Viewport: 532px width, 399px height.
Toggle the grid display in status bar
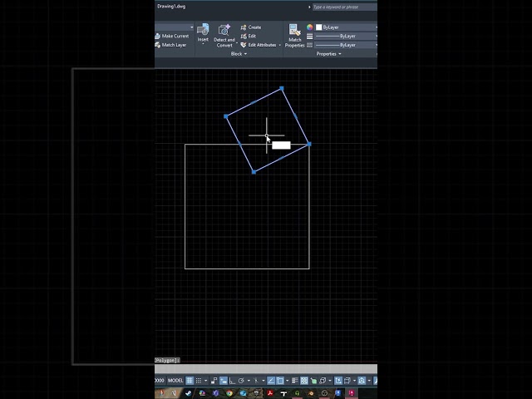click(x=190, y=381)
